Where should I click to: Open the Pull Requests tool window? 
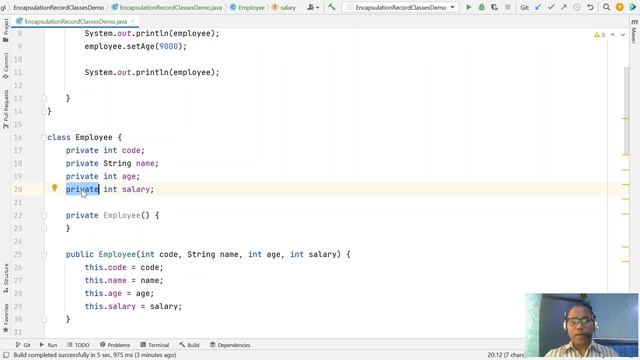[5, 109]
